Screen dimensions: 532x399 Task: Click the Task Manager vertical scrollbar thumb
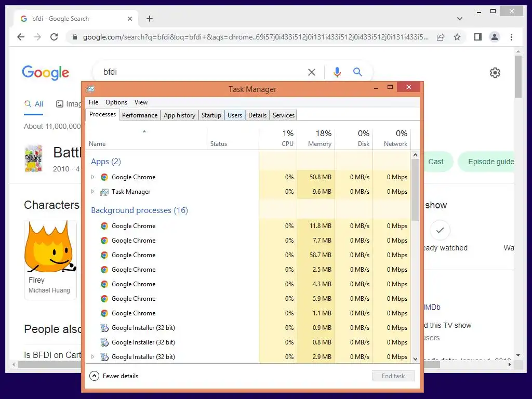[x=415, y=190]
